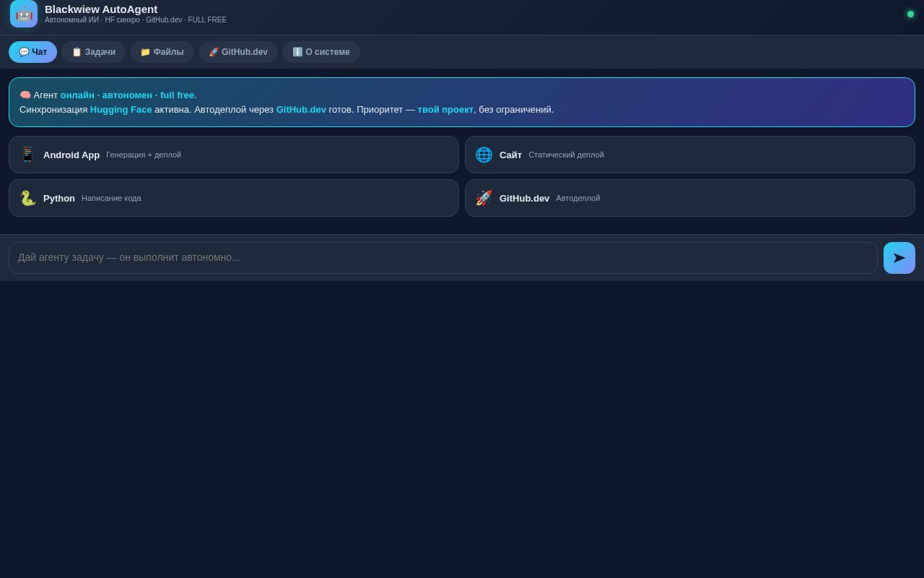Choose the Python code writing card

point(234,198)
